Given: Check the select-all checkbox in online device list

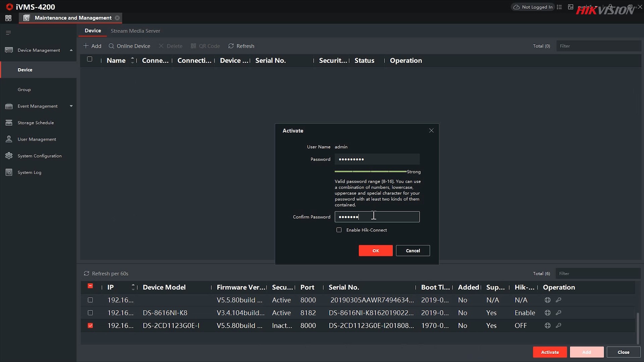Looking at the screenshot, I should [x=90, y=286].
